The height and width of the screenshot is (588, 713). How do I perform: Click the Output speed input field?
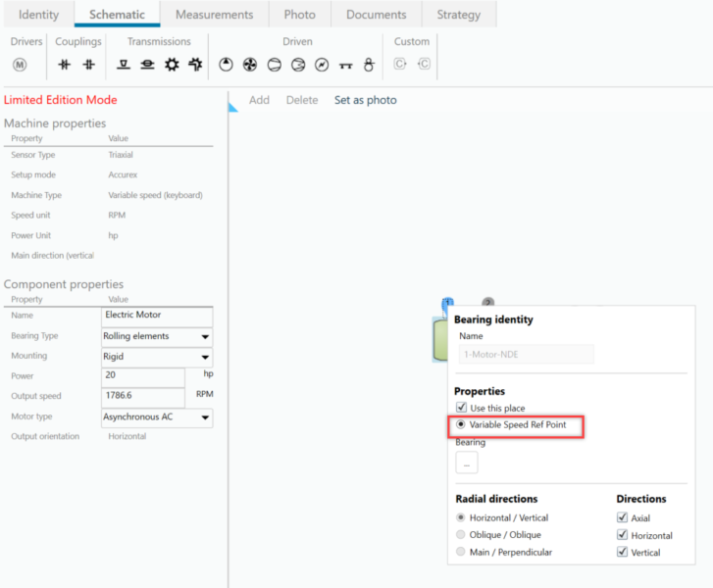(142, 397)
